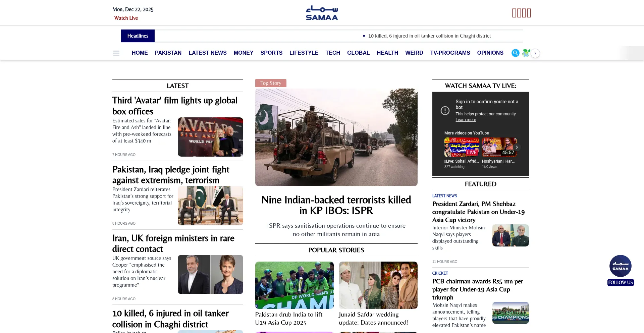
Task: Click the info icon in the YouTube sign-in notice
Action: [x=445, y=110]
